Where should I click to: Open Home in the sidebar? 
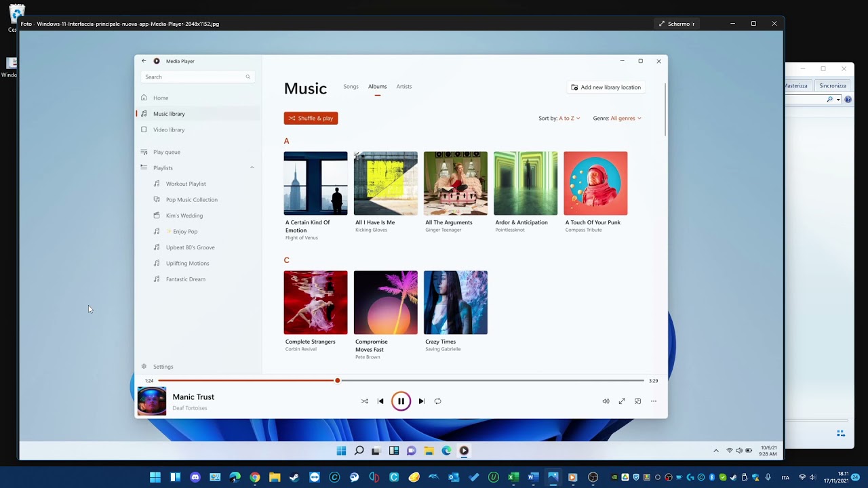click(x=198, y=98)
